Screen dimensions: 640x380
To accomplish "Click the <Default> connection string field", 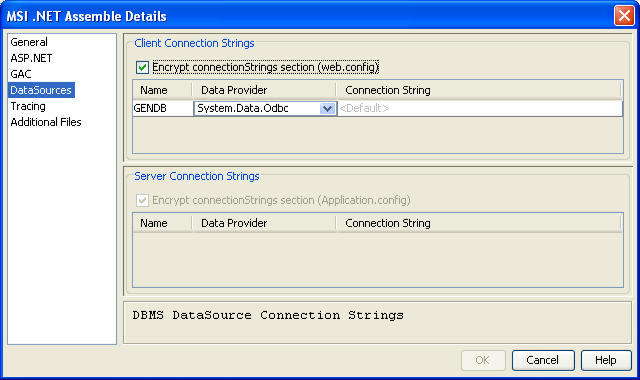I will click(x=480, y=108).
